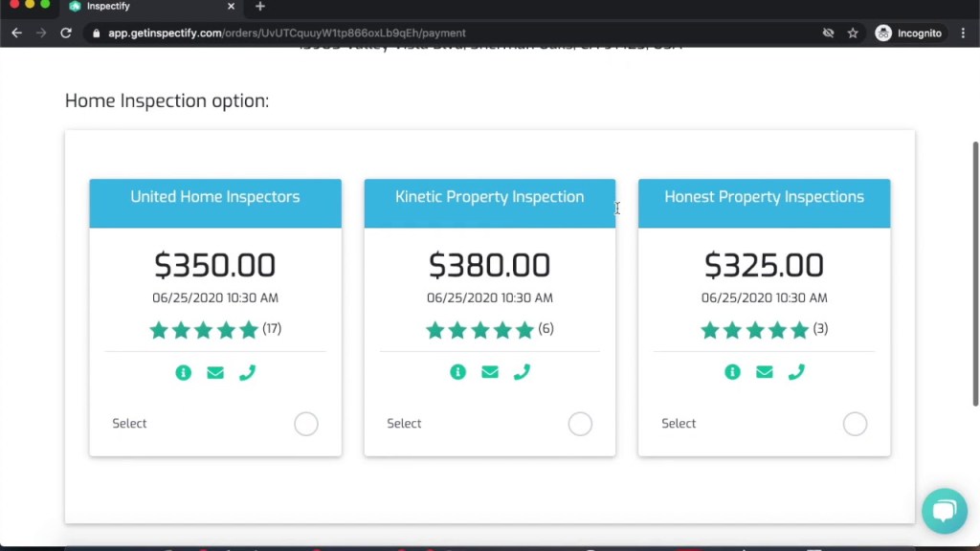980x551 pixels.
Task: Close the Inspectify tab
Action: coord(231,7)
